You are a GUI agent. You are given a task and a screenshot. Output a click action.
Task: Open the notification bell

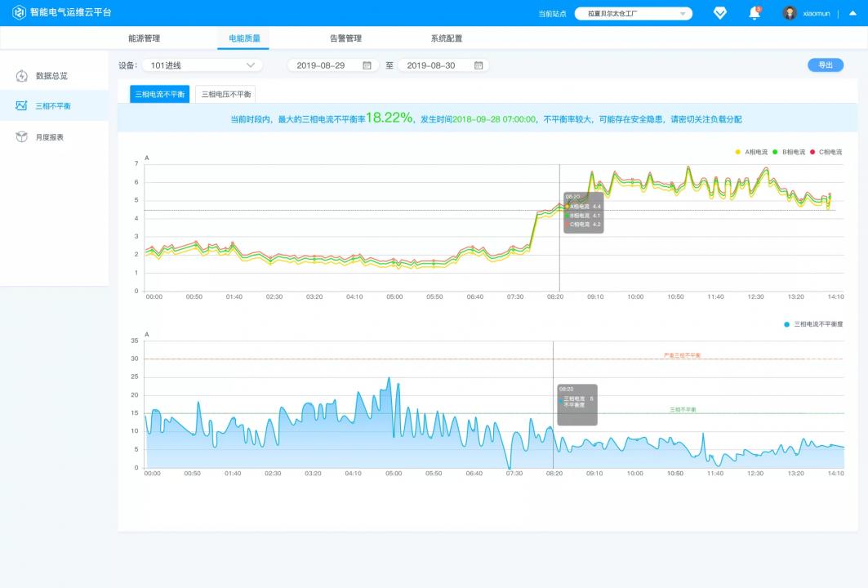click(754, 13)
